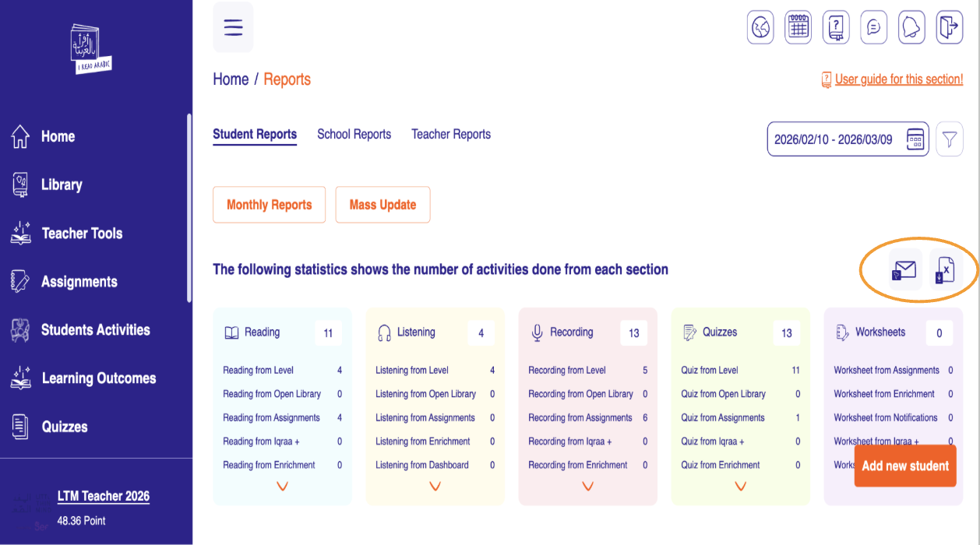Send the report by email icon

pyautogui.click(x=905, y=271)
